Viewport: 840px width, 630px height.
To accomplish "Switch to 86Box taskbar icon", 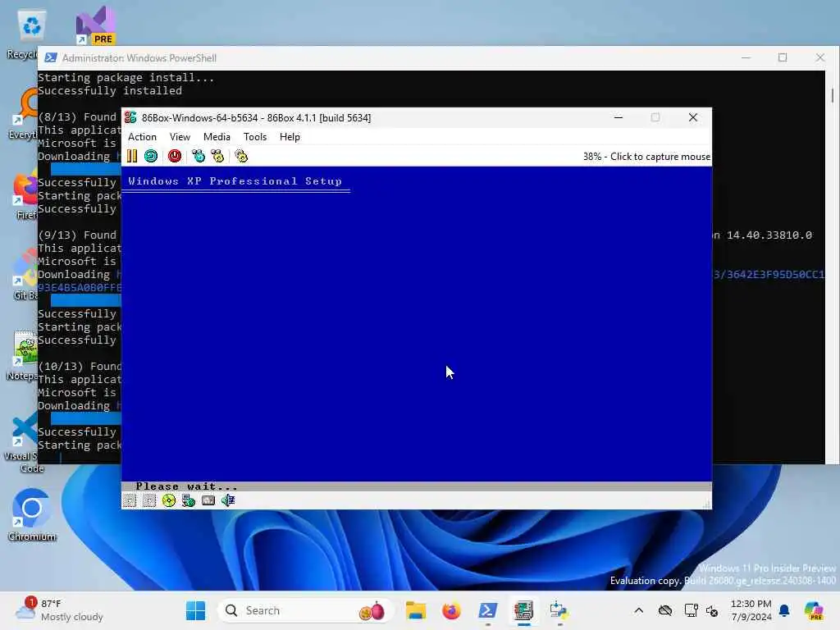I will [523, 610].
